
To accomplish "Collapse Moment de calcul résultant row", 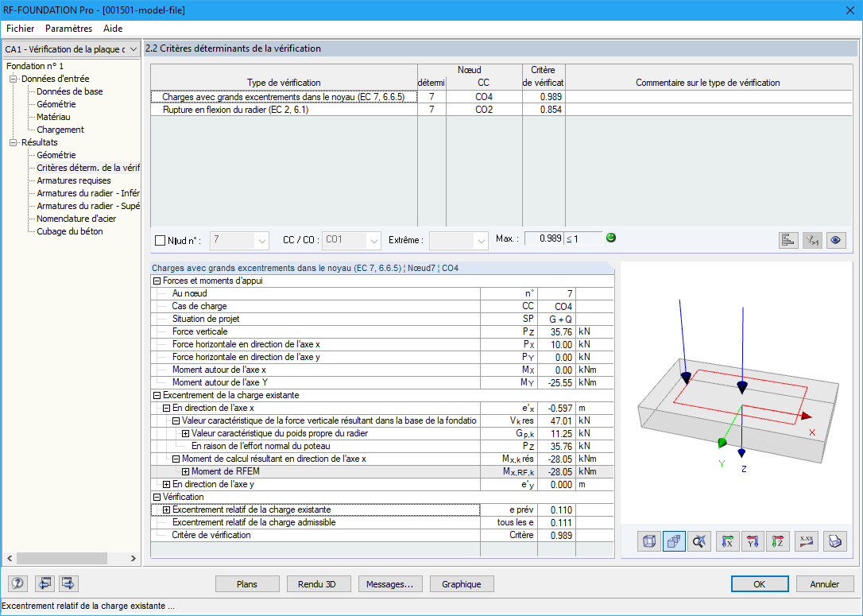I will point(176,459).
